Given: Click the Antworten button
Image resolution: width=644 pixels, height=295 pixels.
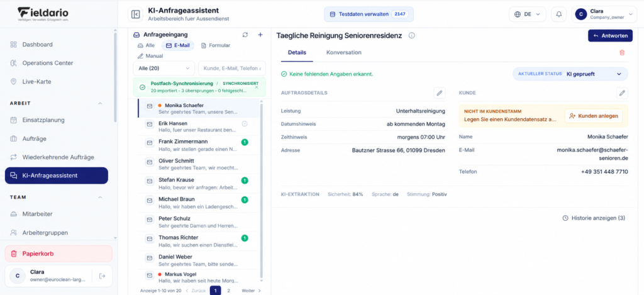Looking at the screenshot, I should (x=610, y=36).
